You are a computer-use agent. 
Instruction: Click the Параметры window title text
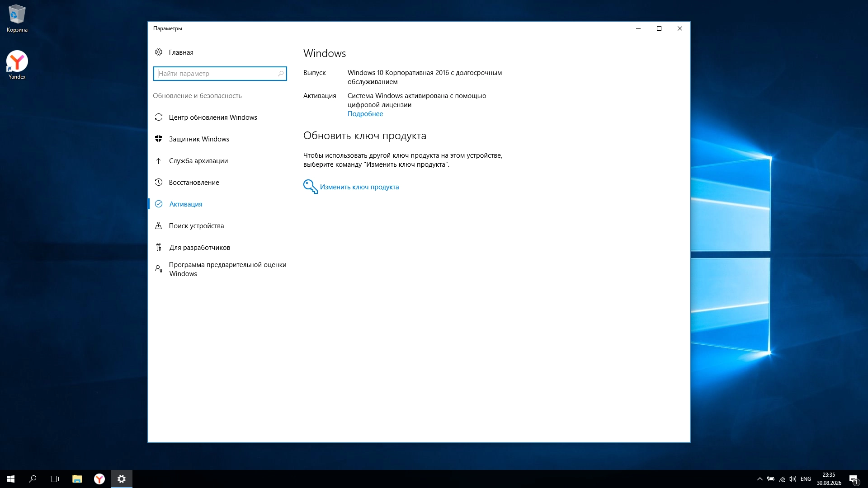point(168,28)
